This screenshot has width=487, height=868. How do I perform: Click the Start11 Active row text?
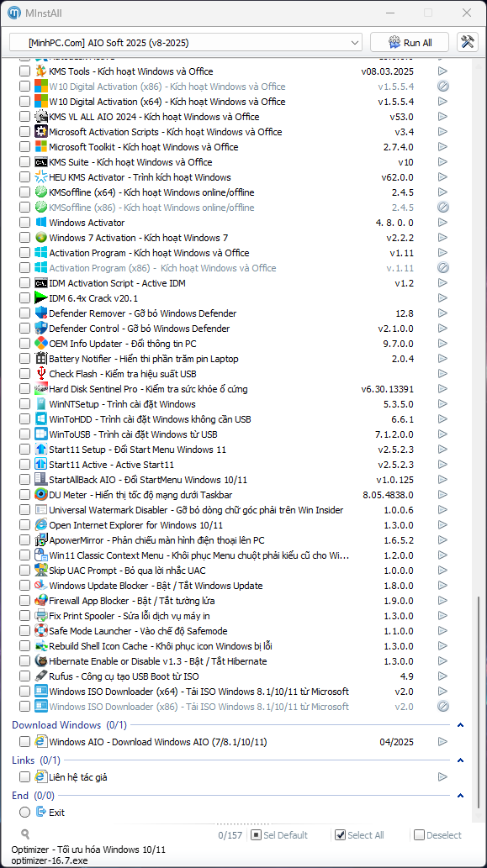click(x=111, y=465)
